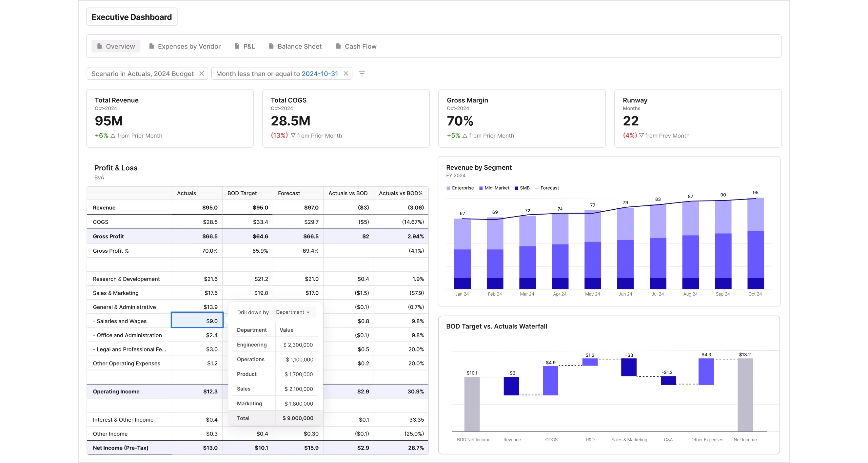Screen dimensions: 868x463
Task: Click the up triangle in Gross Margin card
Action: pos(465,136)
